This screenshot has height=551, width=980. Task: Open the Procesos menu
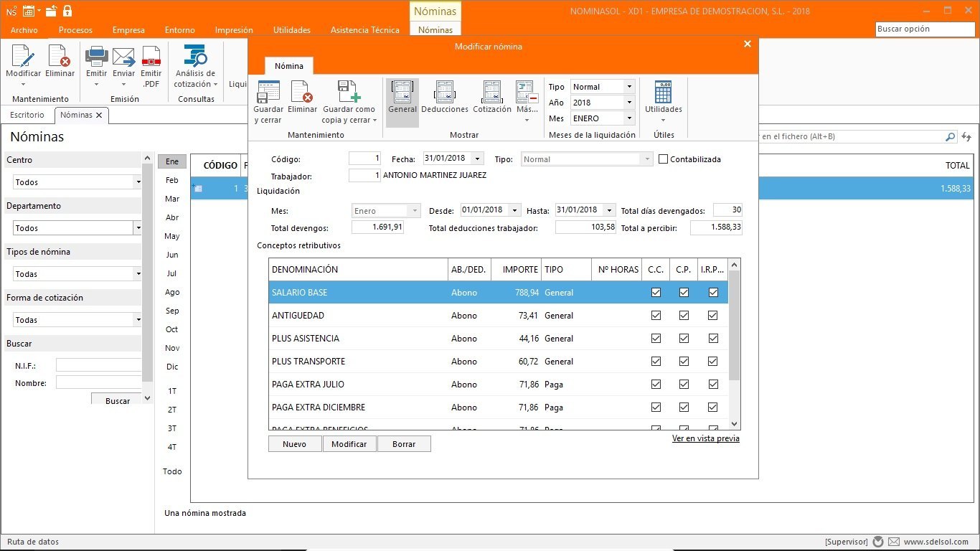(x=75, y=30)
